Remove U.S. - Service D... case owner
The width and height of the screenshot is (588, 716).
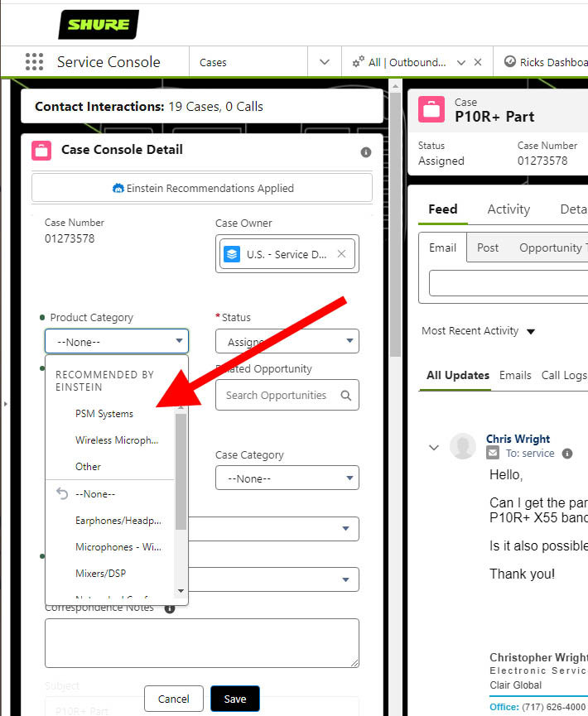(x=341, y=254)
